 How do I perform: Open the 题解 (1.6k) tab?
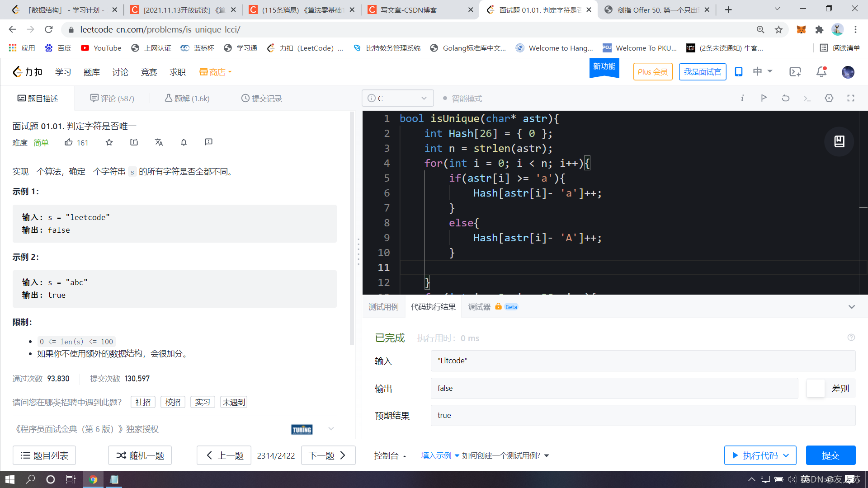point(187,99)
